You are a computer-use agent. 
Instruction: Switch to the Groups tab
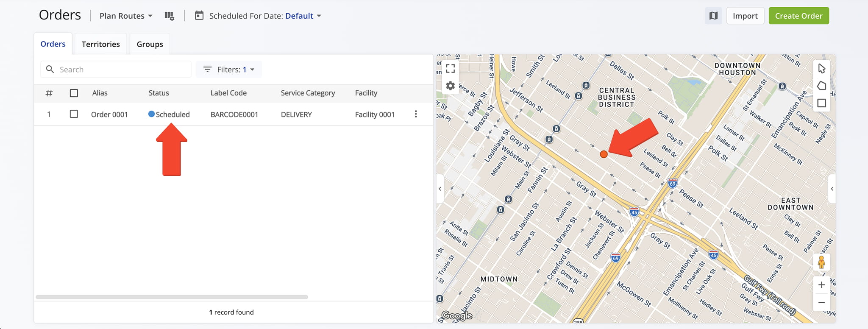tap(150, 44)
